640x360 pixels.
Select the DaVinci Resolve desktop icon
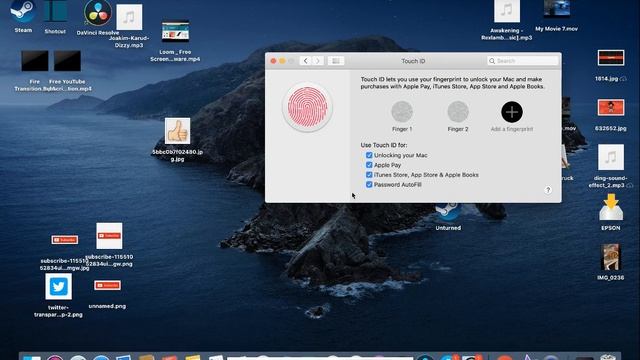click(98, 13)
